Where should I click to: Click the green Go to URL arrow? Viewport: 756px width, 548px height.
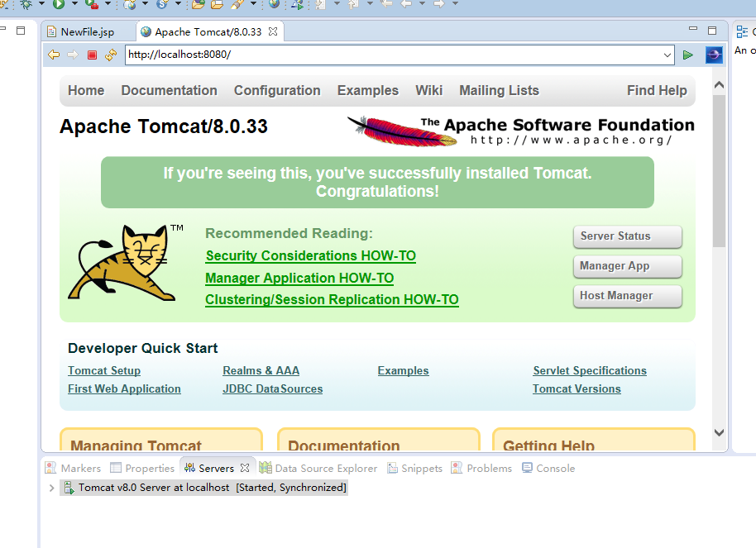pos(688,55)
